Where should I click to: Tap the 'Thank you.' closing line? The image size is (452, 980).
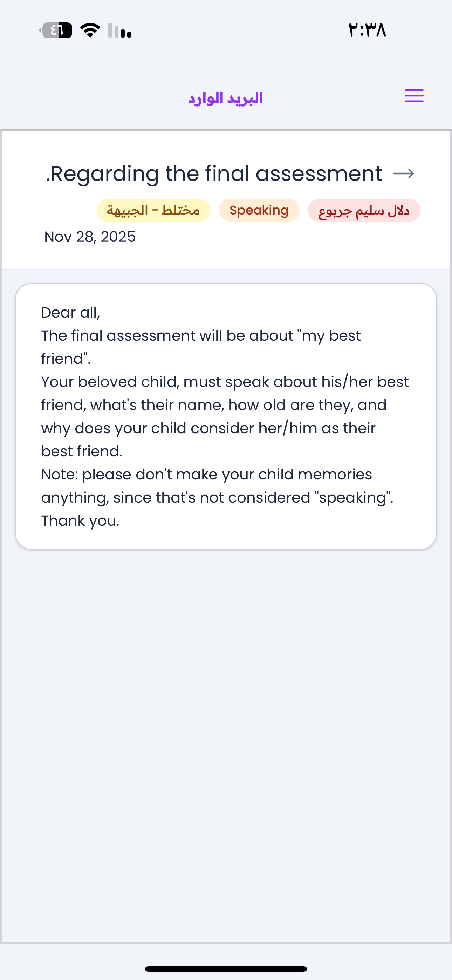(x=80, y=521)
